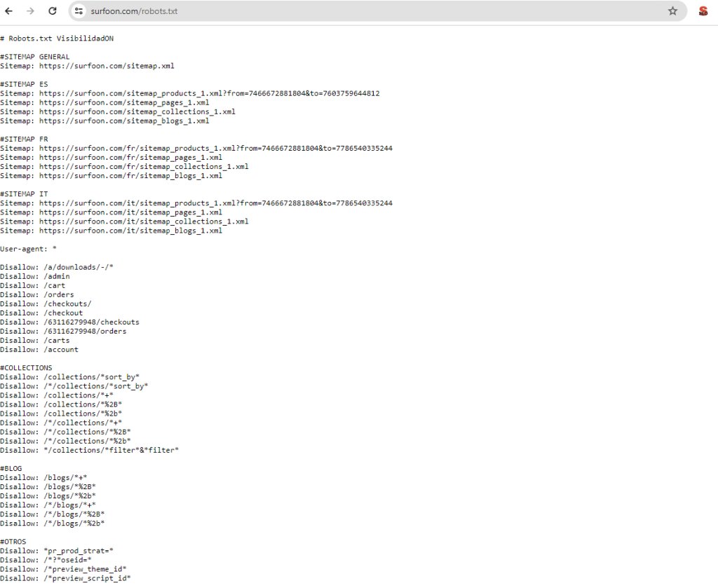Click the 'Disallow: *pr_prod_strat=*' line
The width and height of the screenshot is (718, 588).
point(57,551)
